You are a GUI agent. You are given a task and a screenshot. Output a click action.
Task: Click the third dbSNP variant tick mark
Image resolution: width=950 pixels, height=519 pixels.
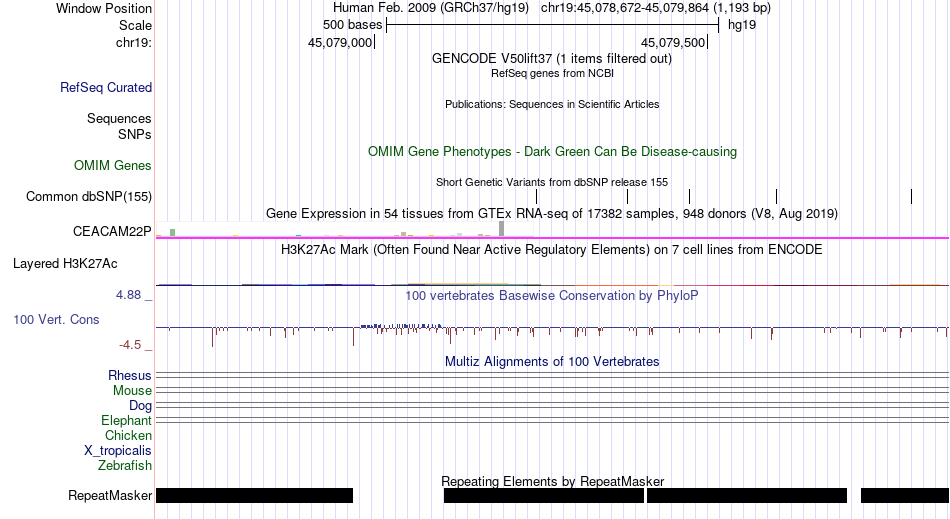coord(689,196)
